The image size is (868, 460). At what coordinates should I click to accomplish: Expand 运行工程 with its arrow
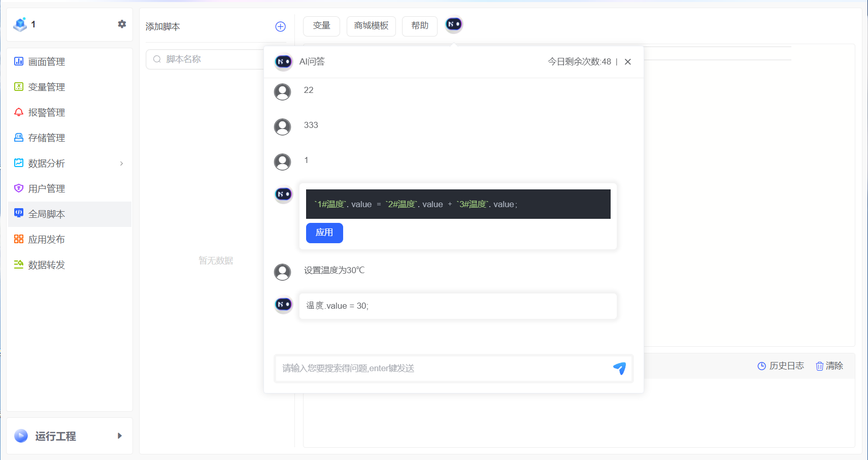pyautogui.click(x=120, y=436)
